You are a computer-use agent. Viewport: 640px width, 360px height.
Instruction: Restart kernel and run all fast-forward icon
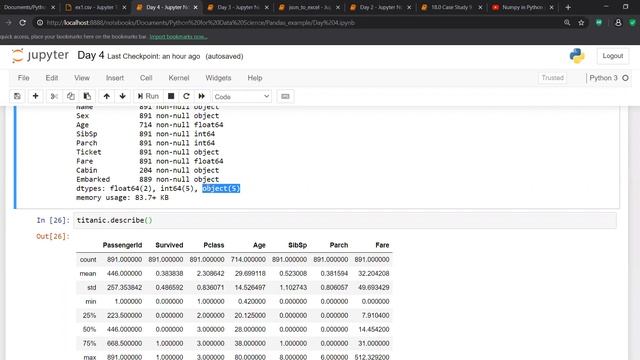point(202,96)
